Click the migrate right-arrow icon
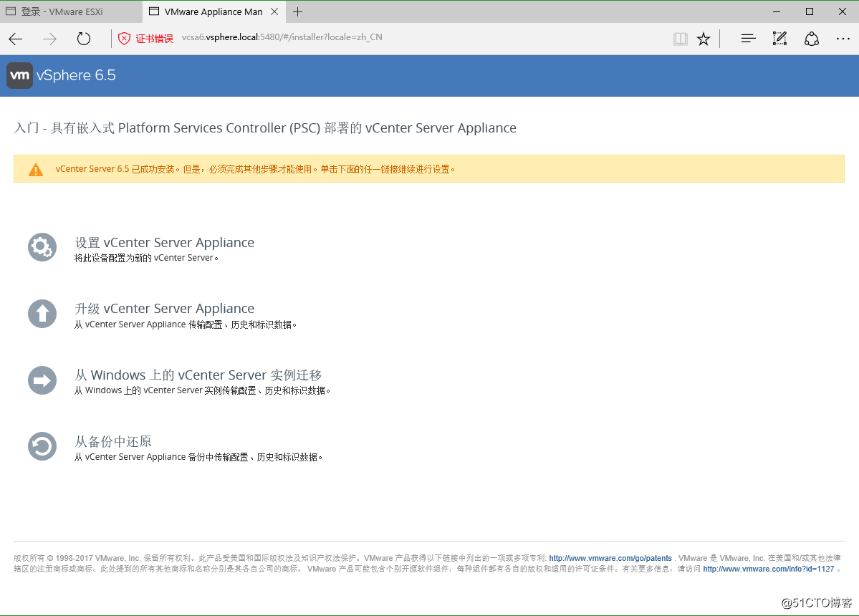Viewport: 859px width, 616px height. click(x=42, y=380)
